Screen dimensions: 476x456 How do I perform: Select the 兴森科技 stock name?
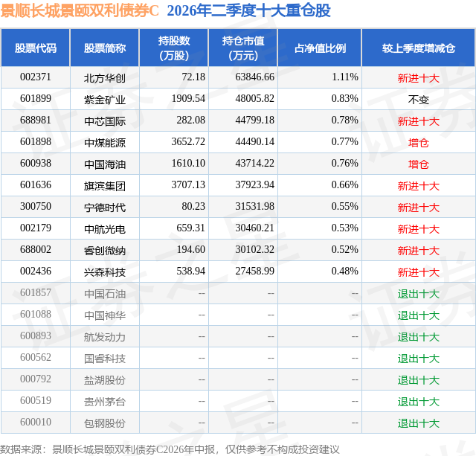coord(105,272)
